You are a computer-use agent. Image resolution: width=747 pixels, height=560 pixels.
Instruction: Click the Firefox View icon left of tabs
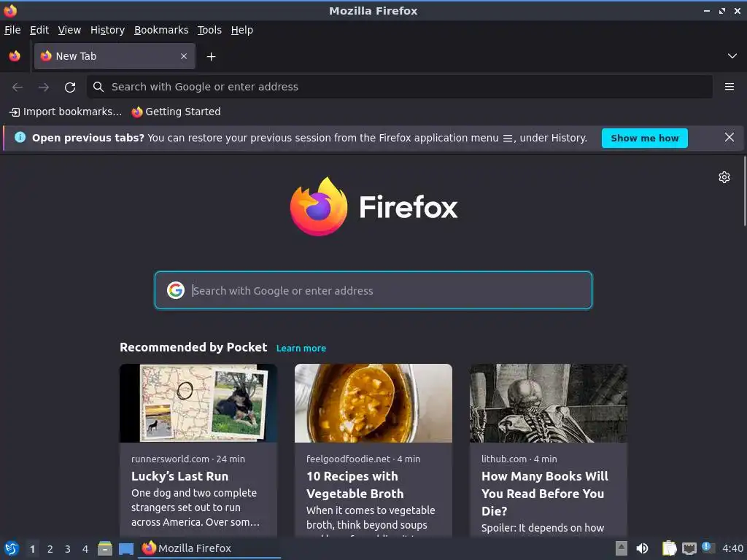[15, 56]
